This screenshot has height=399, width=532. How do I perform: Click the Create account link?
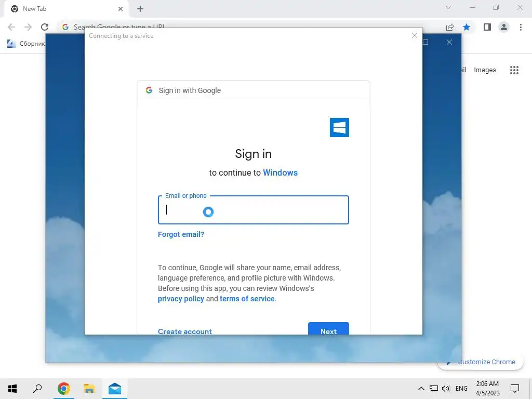(x=184, y=331)
